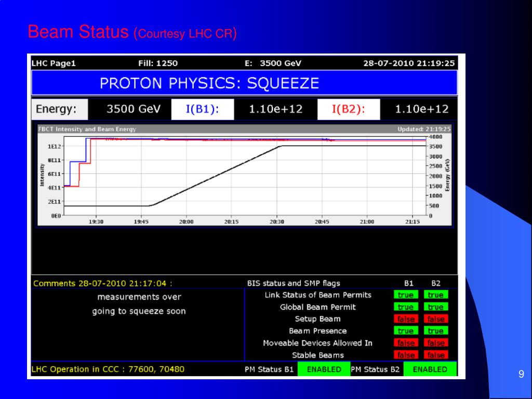Click the "(Courtesy LHC CR)" subtitle text

[x=185, y=34]
